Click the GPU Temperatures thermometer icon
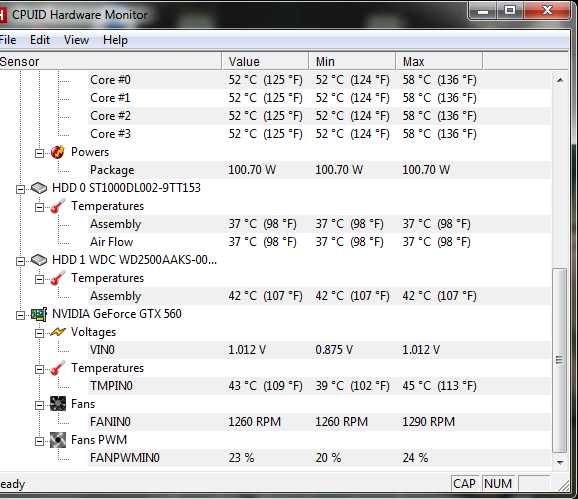578x499 pixels. pyautogui.click(x=58, y=368)
